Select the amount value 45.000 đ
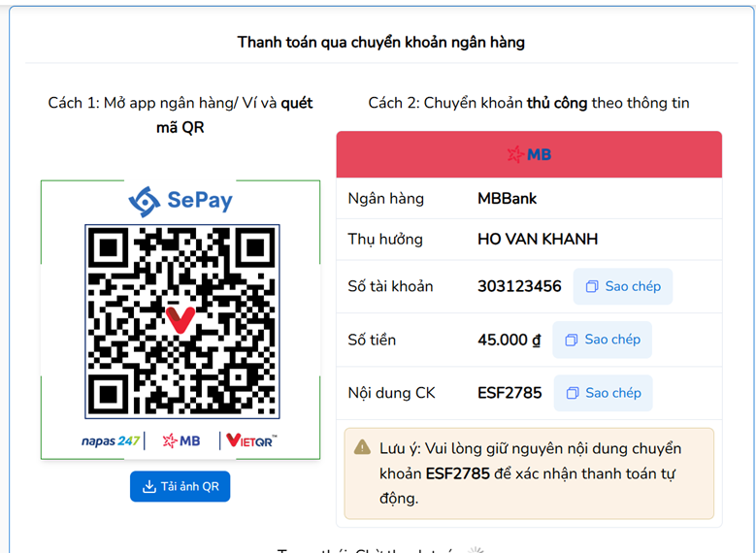This screenshot has height=553, width=756. tap(509, 340)
